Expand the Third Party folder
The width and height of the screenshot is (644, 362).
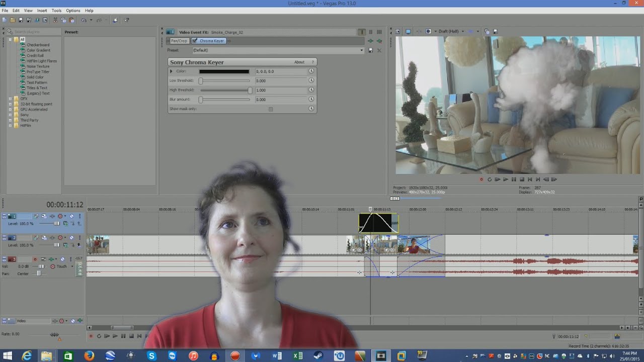pos(10,120)
